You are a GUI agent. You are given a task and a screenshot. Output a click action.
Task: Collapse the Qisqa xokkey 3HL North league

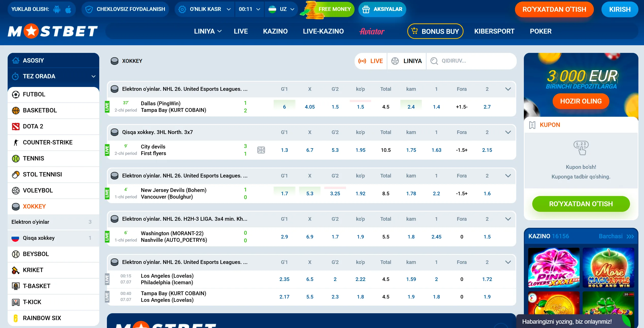[x=508, y=132]
